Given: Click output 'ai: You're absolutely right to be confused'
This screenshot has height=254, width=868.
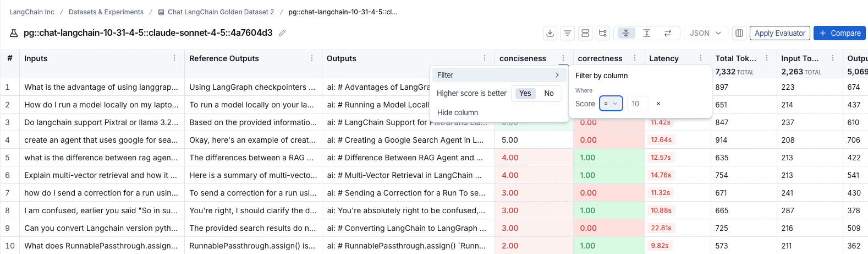Looking at the screenshot, I should pos(406,210).
